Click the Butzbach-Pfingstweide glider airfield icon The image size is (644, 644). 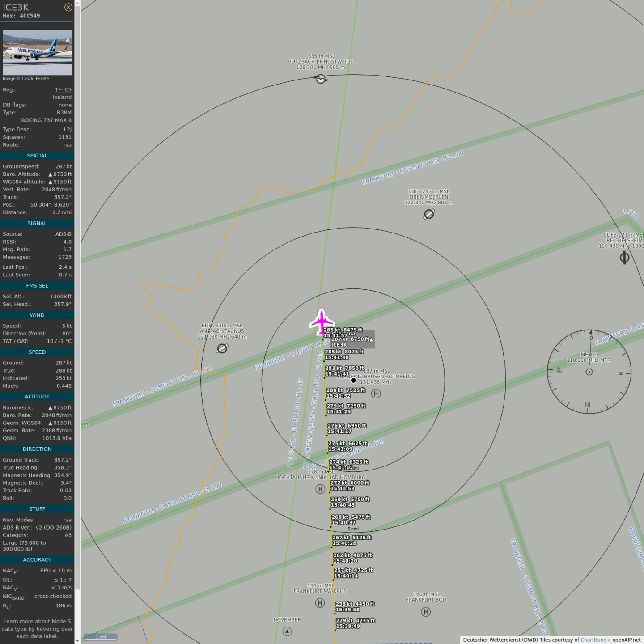click(321, 79)
